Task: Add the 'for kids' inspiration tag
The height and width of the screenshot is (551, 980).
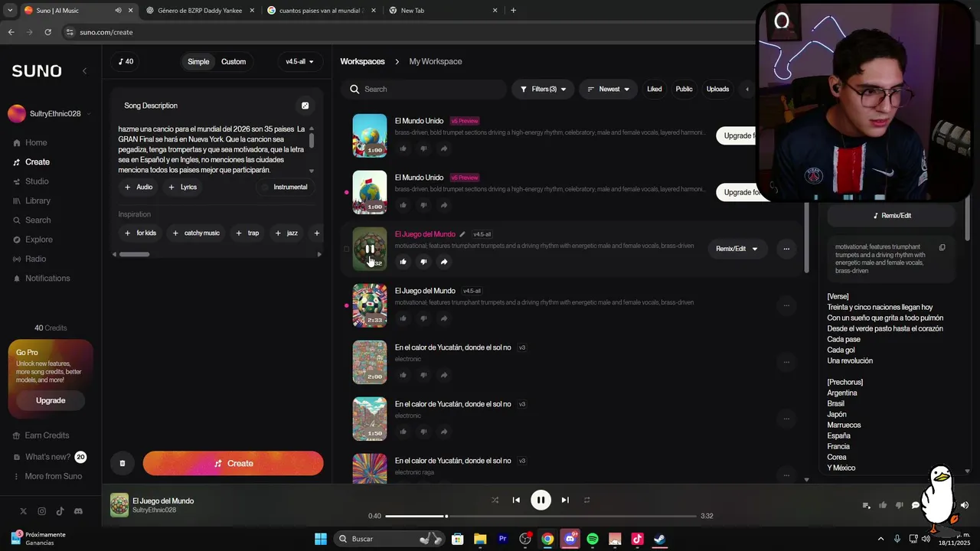Action: [140, 233]
